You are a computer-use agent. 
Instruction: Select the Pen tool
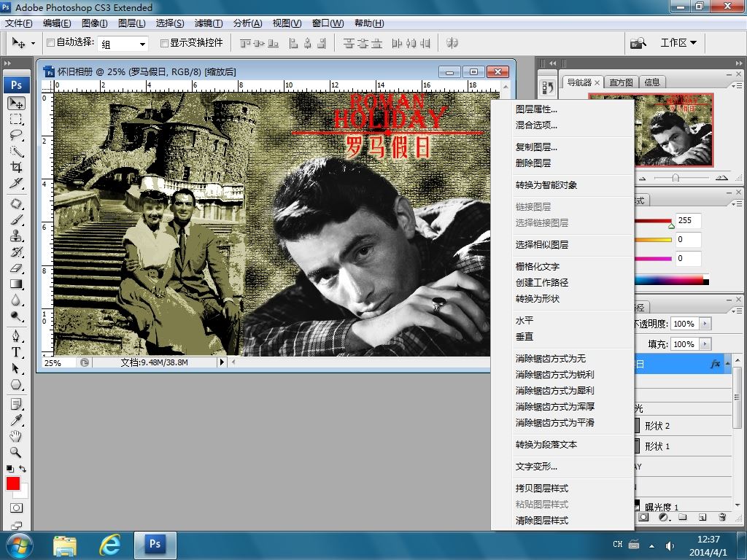point(16,336)
